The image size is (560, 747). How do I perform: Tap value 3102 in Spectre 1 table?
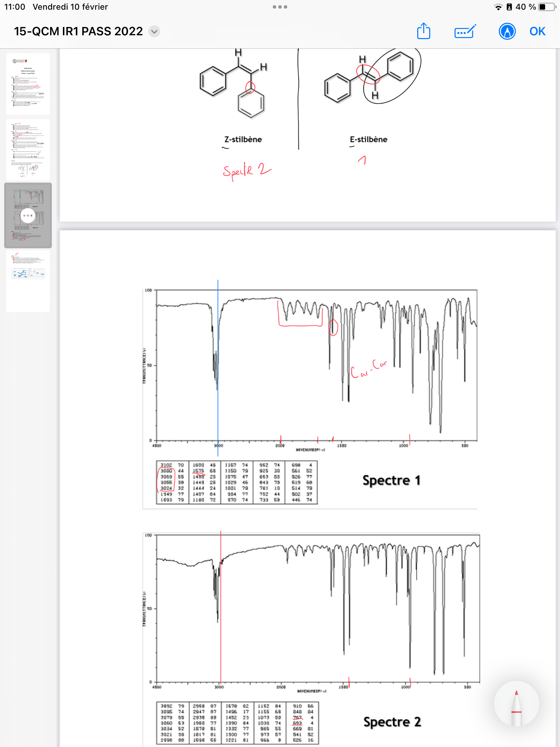166,465
